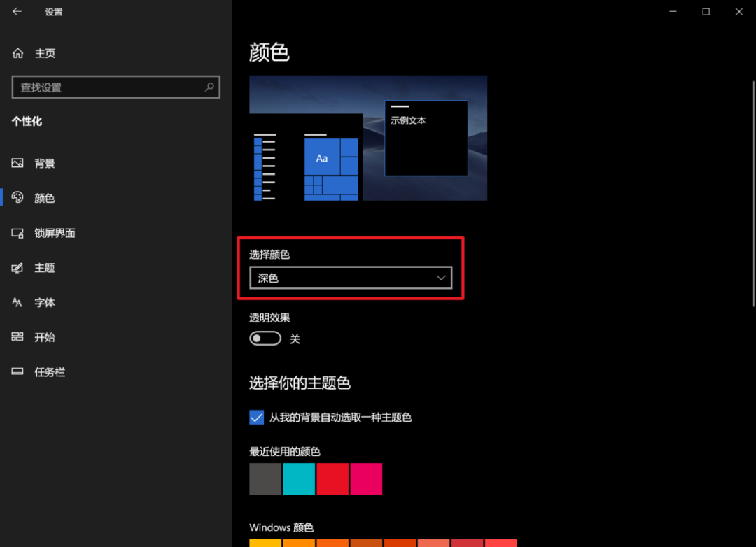The image size is (756, 547).
Task: Select the 颜色 (Colors) palette icon
Action: tap(17, 198)
